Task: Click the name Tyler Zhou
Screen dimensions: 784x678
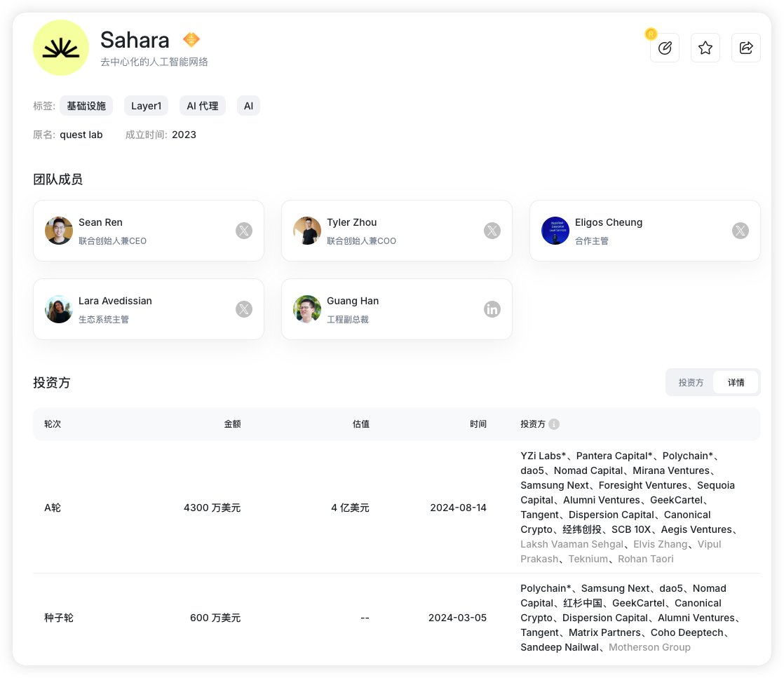Action: 352,222
